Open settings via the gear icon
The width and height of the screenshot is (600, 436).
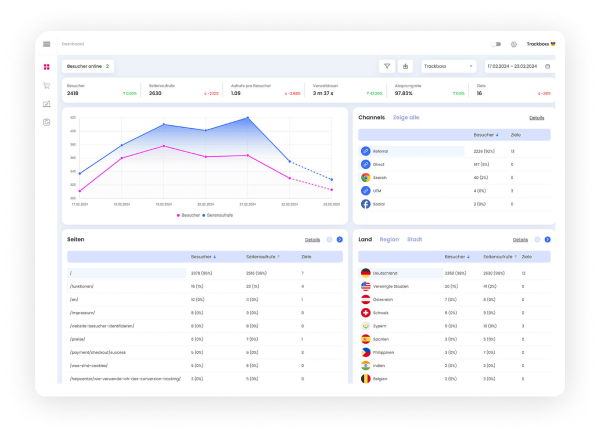(x=514, y=44)
